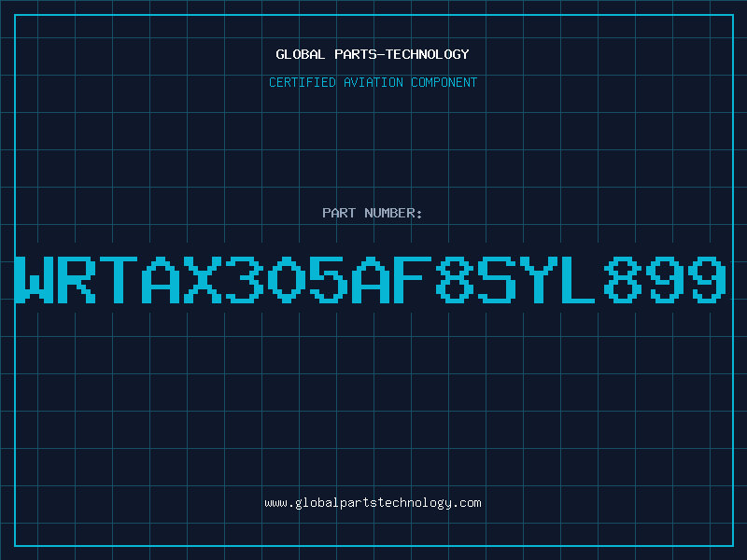Click the GLOBAL PARTS-TECHNOLOGY heading
Viewport: 747px width, 560px height.
pos(373,54)
